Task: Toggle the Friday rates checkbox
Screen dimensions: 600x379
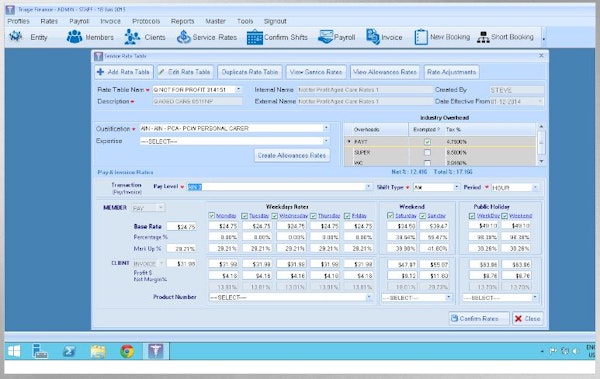Action: pos(347,216)
